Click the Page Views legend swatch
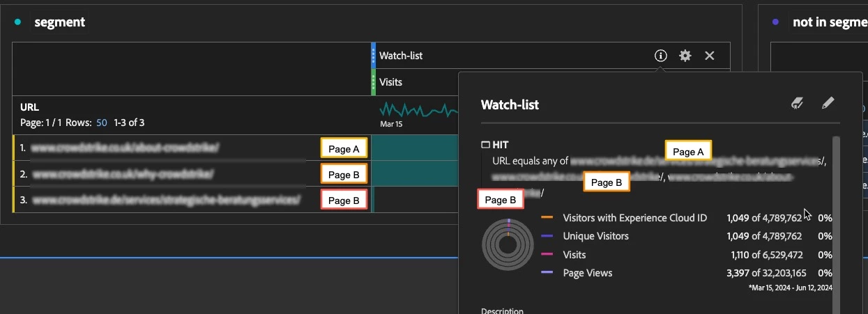Screen dimensions: 868x314 547,273
